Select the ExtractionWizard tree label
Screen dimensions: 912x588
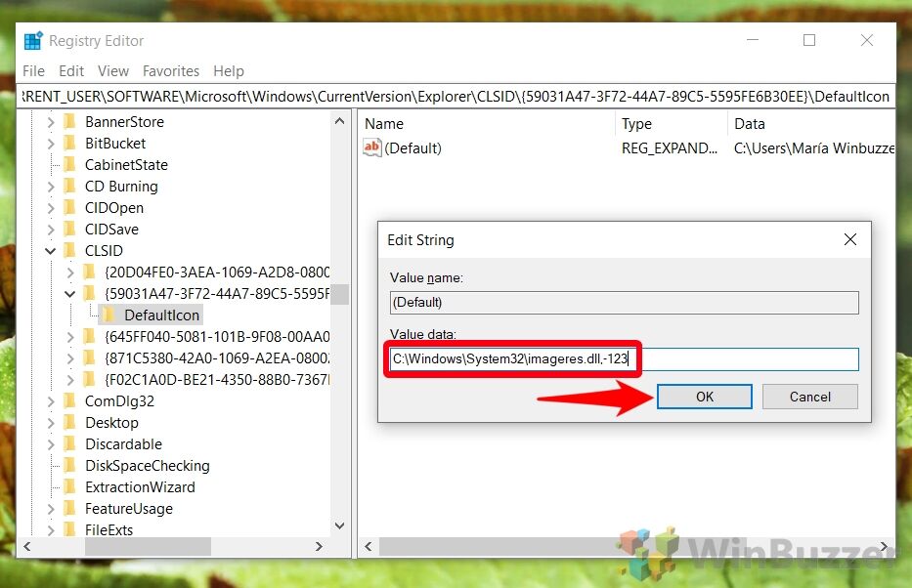pyautogui.click(x=140, y=486)
